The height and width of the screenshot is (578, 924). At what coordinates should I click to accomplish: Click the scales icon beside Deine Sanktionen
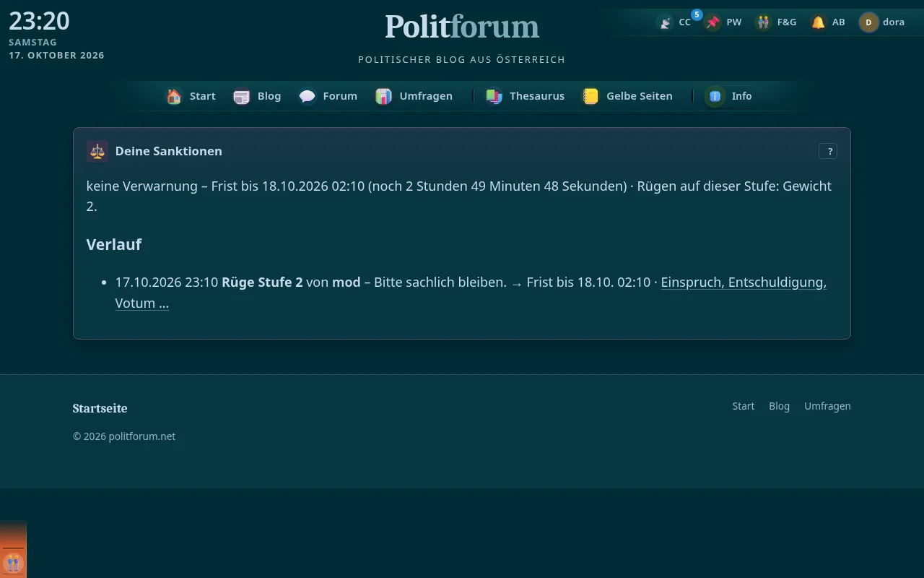tap(97, 151)
